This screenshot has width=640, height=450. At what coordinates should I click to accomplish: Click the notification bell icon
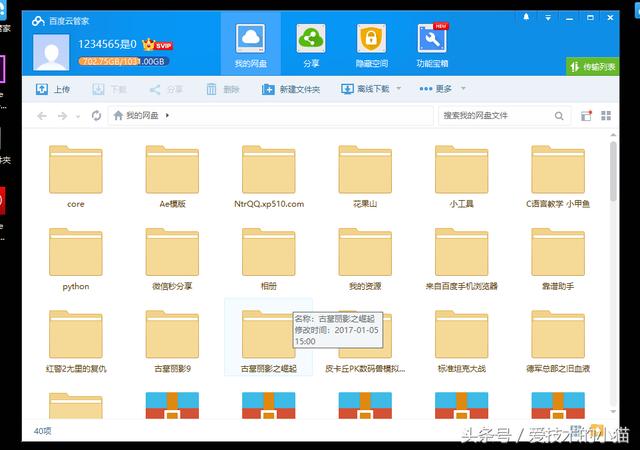(526, 17)
